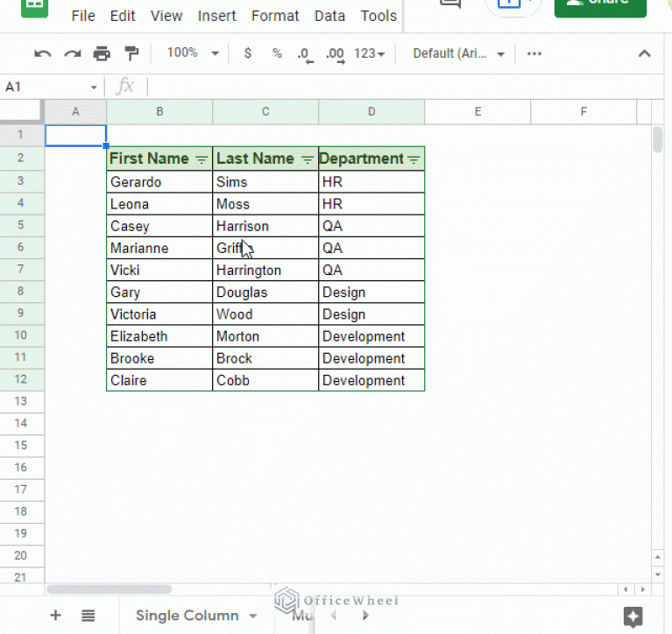Viewport: 672px width, 634px height.
Task: Select row 5 header
Action: click(x=20, y=225)
